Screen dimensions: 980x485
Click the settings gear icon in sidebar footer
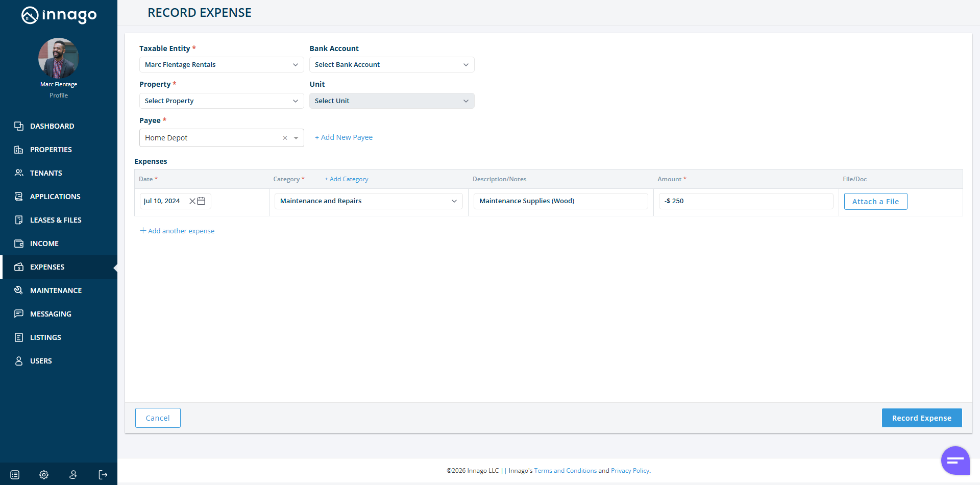click(44, 475)
